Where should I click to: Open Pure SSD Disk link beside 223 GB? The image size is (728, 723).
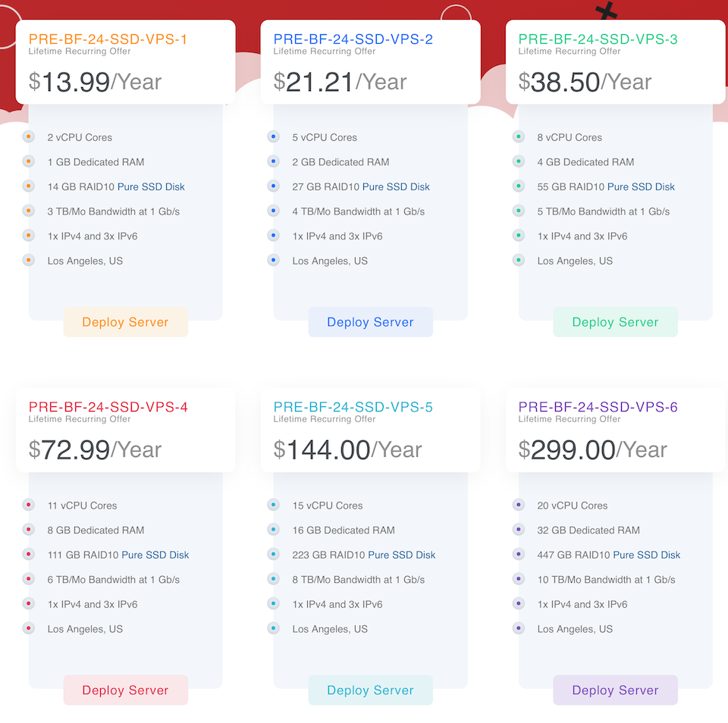pos(402,555)
